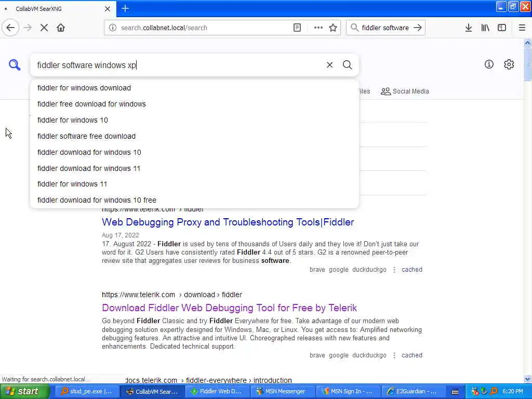Image resolution: width=532 pixels, height=399 pixels.
Task: Open more options dots for Web Debugging Proxy result
Action: coord(394,270)
